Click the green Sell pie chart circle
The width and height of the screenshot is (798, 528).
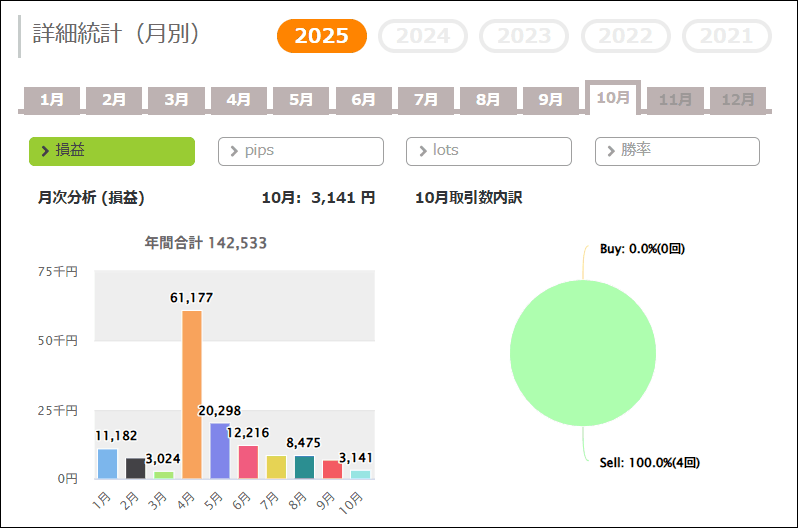click(x=583, y=353)
